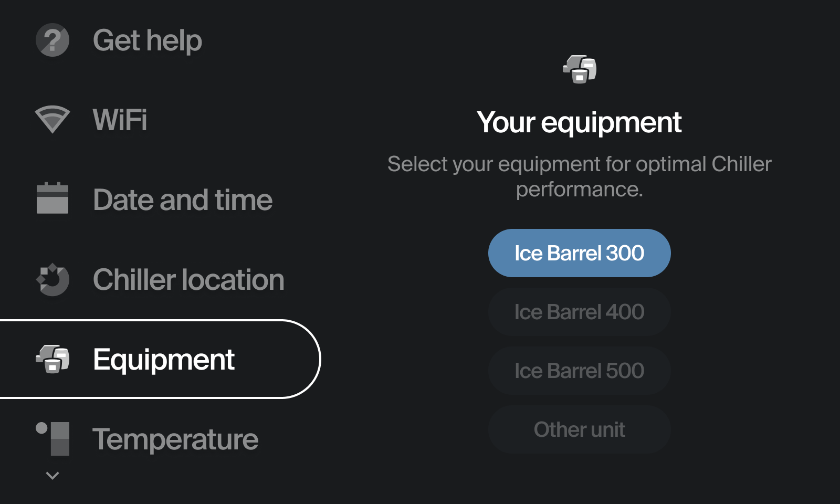Open the Temperature settings entry
Image resolution: width=840 pixels, height=504 pixels.
click(x=175, y=439)
